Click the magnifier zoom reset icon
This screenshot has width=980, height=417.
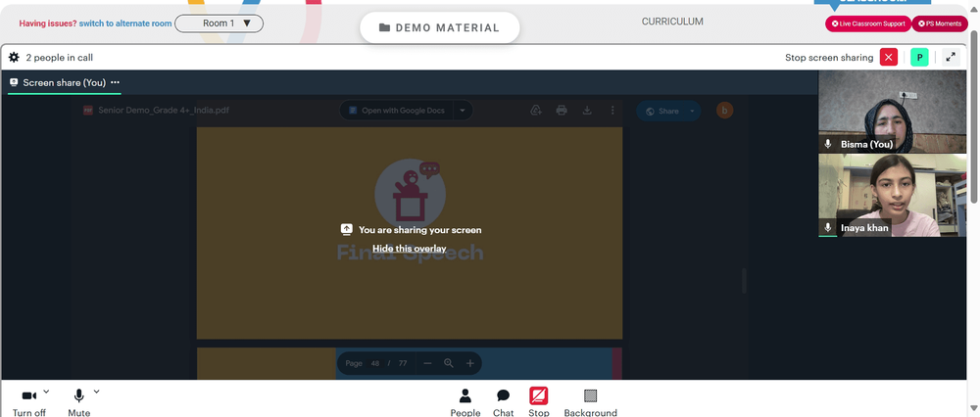click(x=449, y=363)
